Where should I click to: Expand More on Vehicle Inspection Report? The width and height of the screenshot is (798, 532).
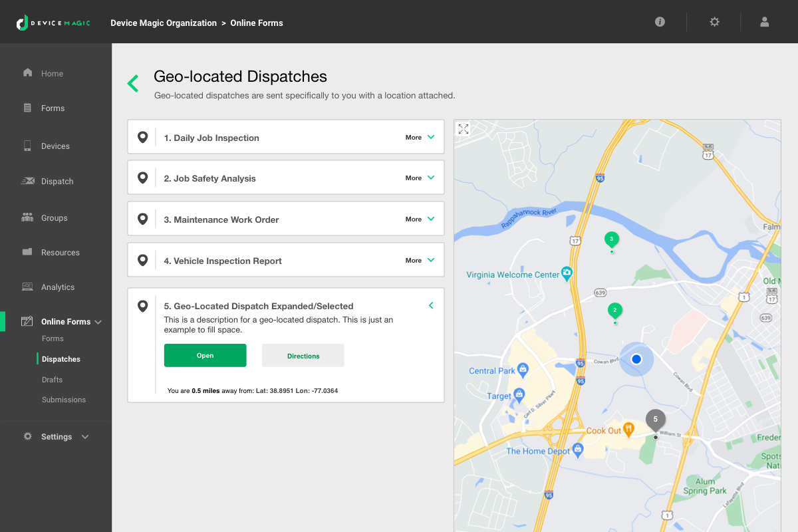(420, 260)
